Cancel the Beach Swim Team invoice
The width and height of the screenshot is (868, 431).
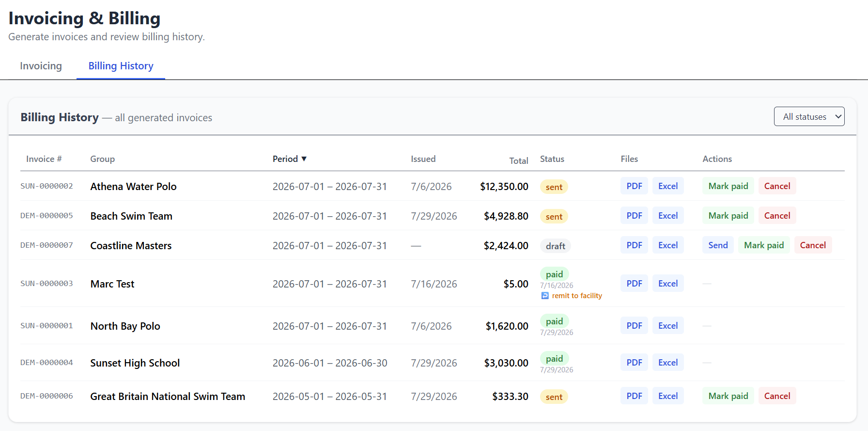point(777,216)
